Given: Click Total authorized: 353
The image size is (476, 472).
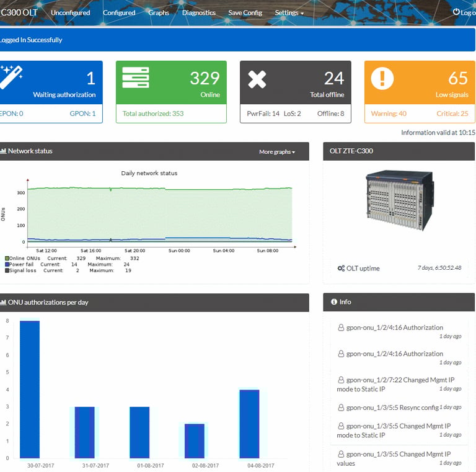Looking at the screenshot, I should [x=153, y=114].
